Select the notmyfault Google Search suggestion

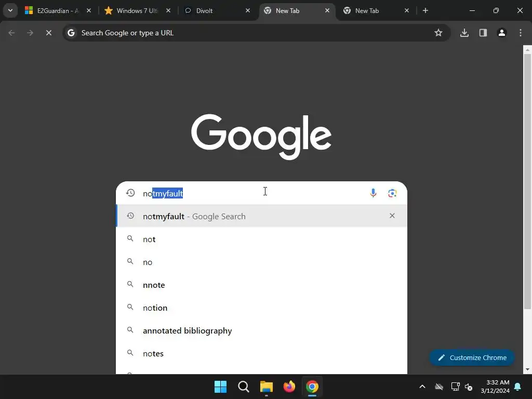click(x=261, y=216)
